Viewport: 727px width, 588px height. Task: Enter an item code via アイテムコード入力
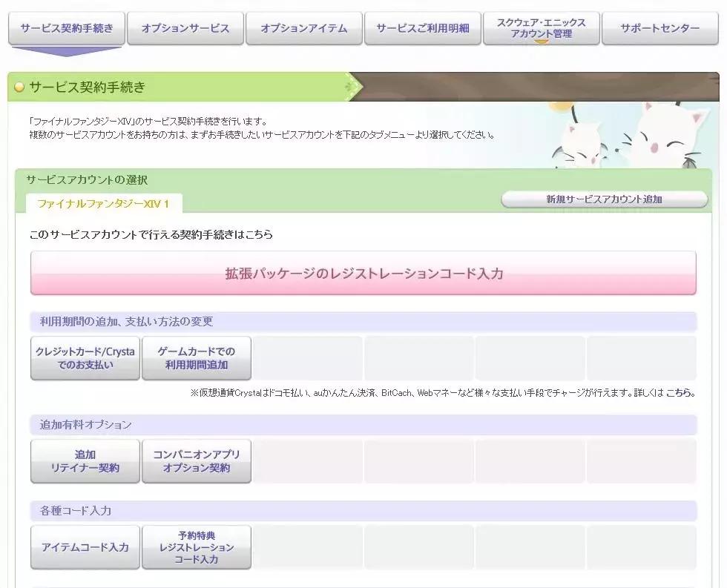tap(85, 546)
